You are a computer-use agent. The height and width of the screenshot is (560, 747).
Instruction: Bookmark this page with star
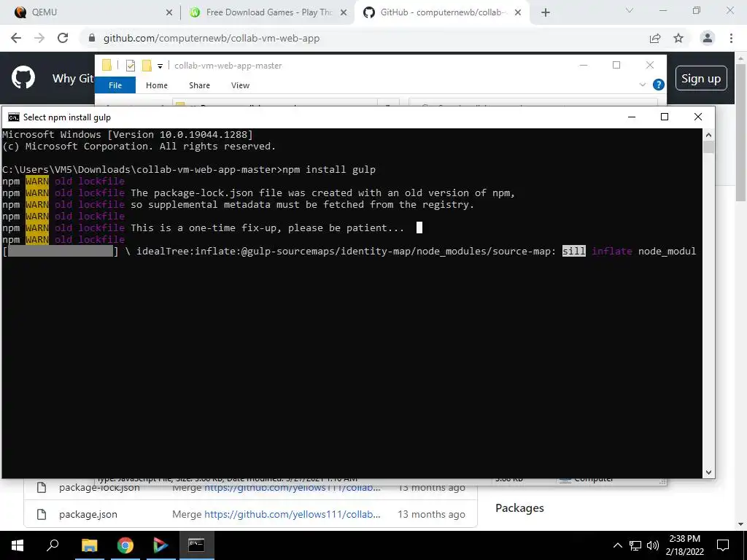point(678,38)
